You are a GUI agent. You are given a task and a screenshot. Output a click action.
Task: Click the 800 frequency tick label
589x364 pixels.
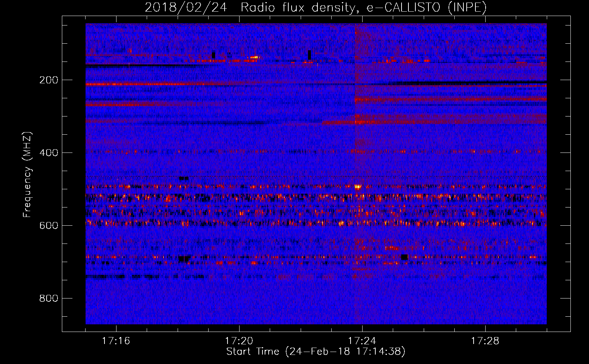click(49, 298)
